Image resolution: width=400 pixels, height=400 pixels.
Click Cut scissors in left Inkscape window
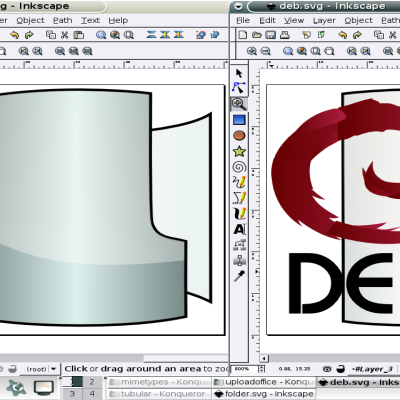[65, 35]
